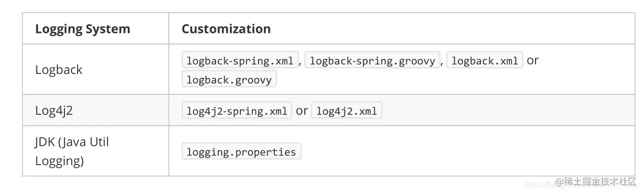The width and height of the screenshot is (644, 194).
Task: Select the logback.groovy code label
Action: 229,80
